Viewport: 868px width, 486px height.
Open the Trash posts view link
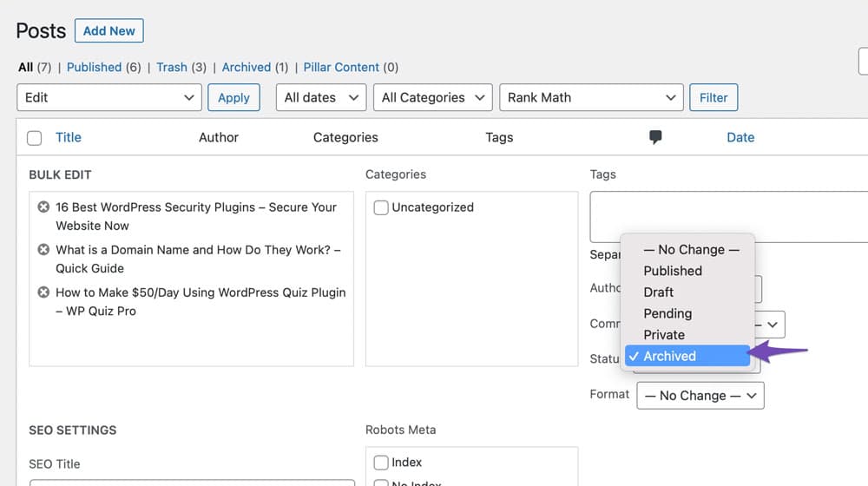click(x=171, y=67)
